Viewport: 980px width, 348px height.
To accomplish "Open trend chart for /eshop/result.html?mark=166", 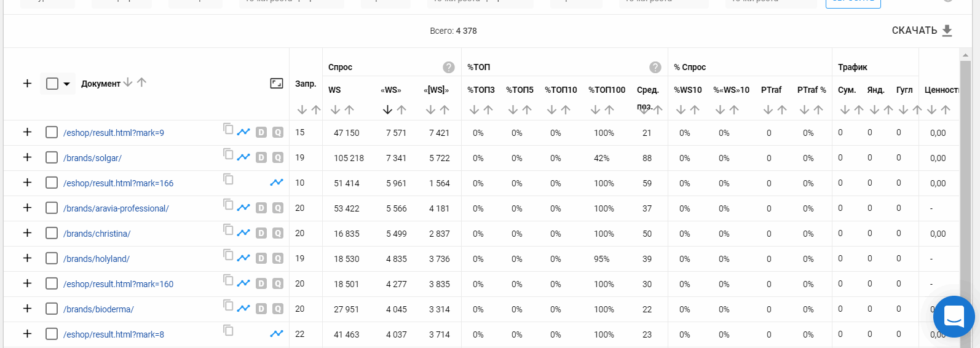I will (x=277, y=183).
